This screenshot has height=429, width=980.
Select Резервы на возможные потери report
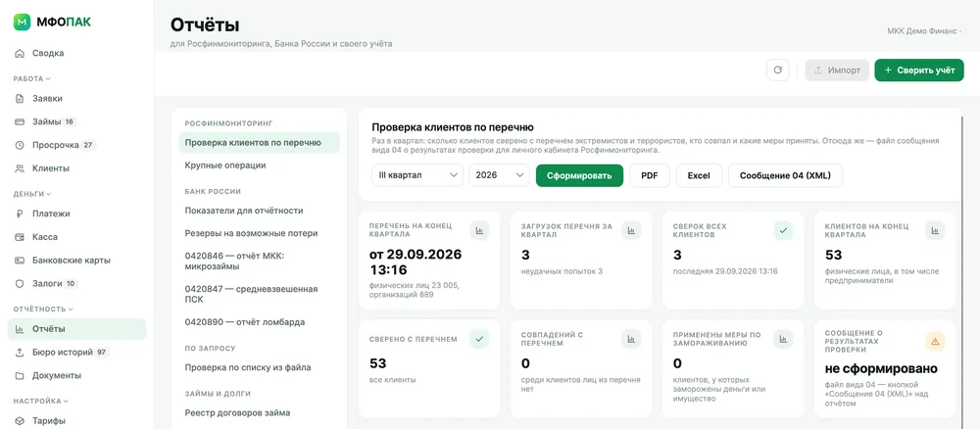(x=259, y=233)
